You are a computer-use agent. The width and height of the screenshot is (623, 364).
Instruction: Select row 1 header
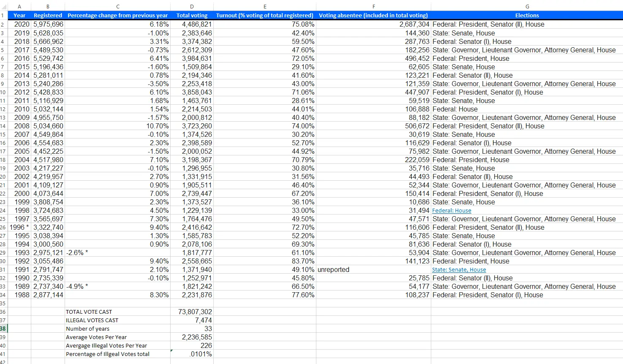[3, 15]
